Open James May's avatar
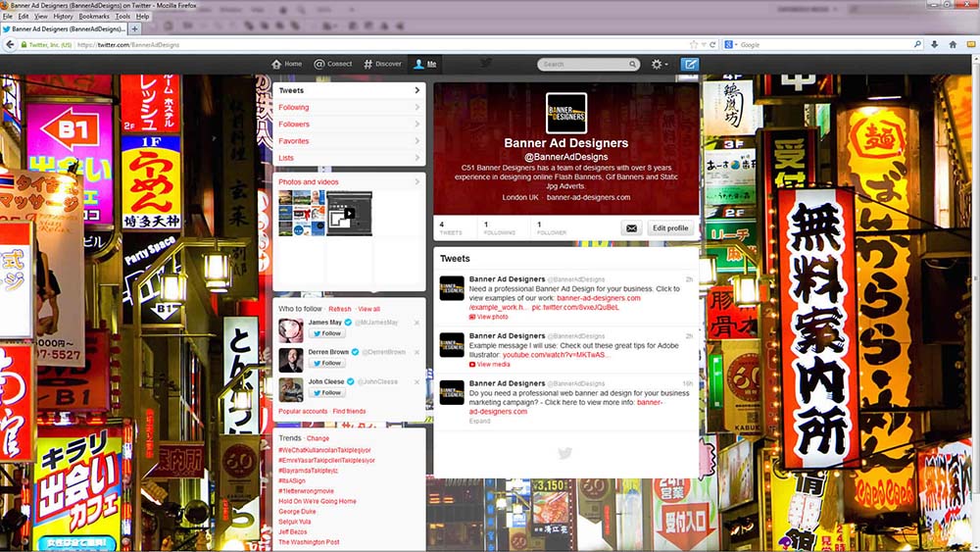This screenshot has height=552, width=980. pyautogui.click(x=291, y=330)
